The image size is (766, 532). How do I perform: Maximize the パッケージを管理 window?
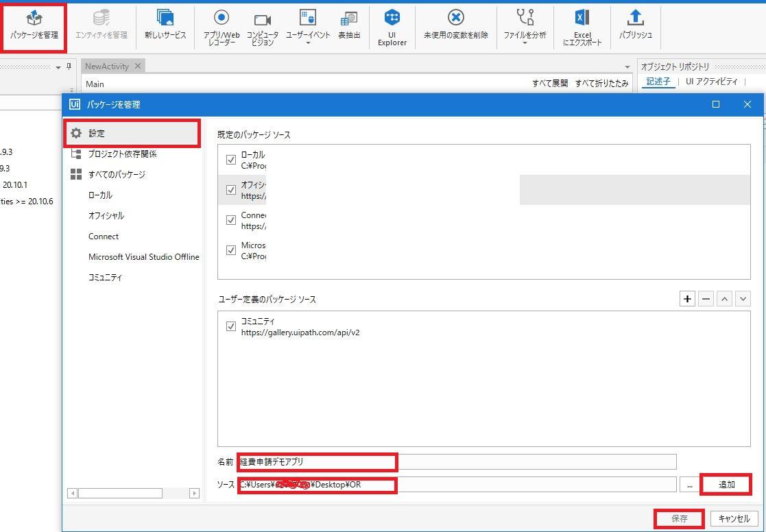[x=716, y=104]
